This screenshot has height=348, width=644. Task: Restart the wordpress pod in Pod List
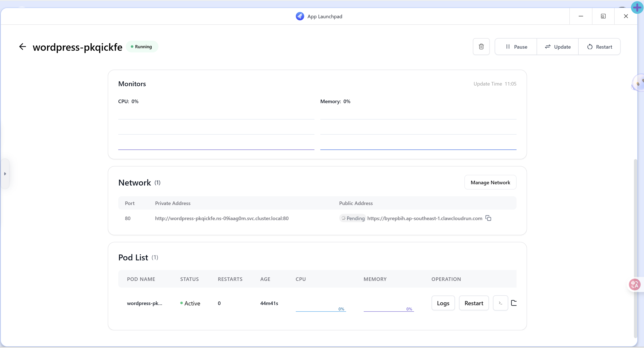coord(474,303)
